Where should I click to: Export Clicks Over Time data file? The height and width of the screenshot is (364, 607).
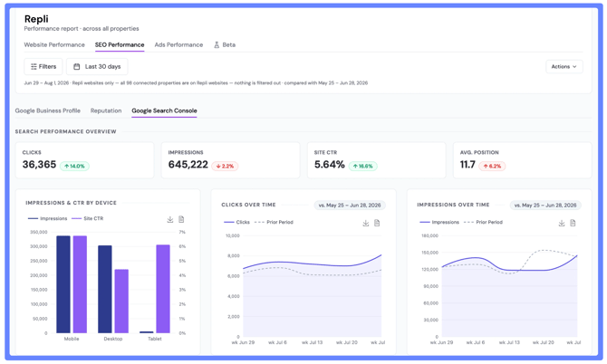tap(377, 223)
